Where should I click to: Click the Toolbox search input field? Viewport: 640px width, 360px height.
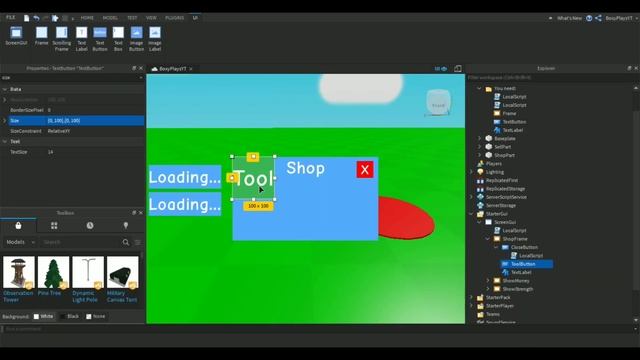[81, 242]
